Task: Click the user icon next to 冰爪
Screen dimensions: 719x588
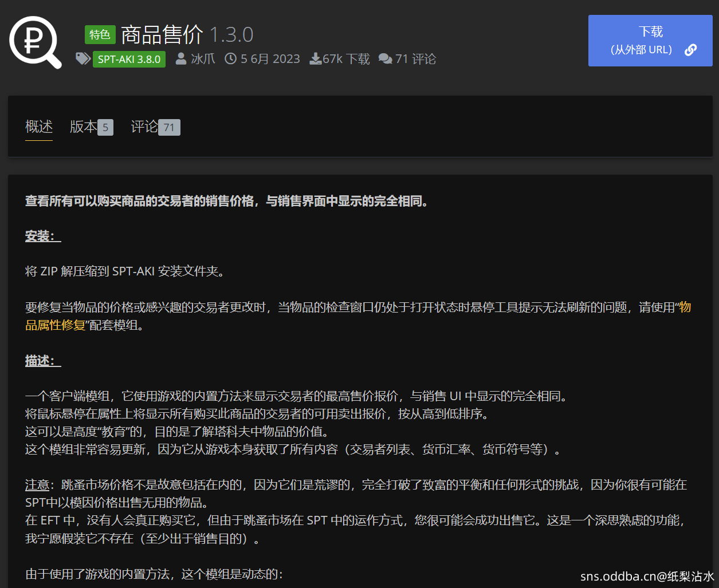Action: pyautogui.click(x=180, y=59)
